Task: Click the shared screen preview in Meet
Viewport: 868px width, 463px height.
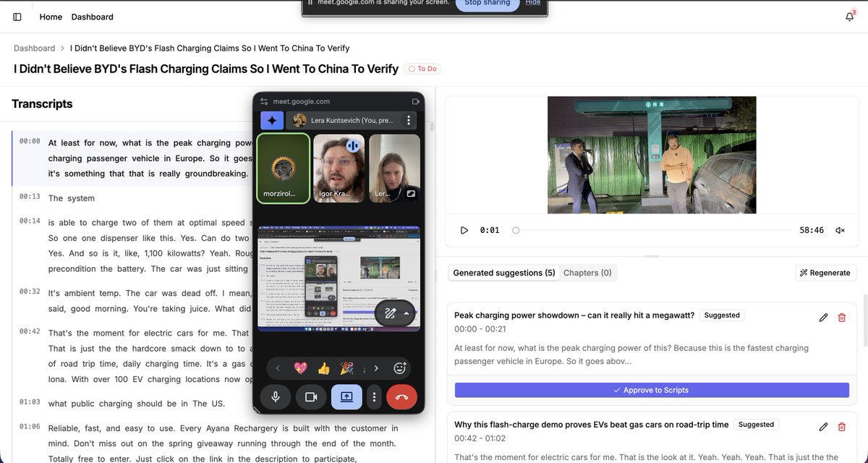Action: (x=339, y=279)
